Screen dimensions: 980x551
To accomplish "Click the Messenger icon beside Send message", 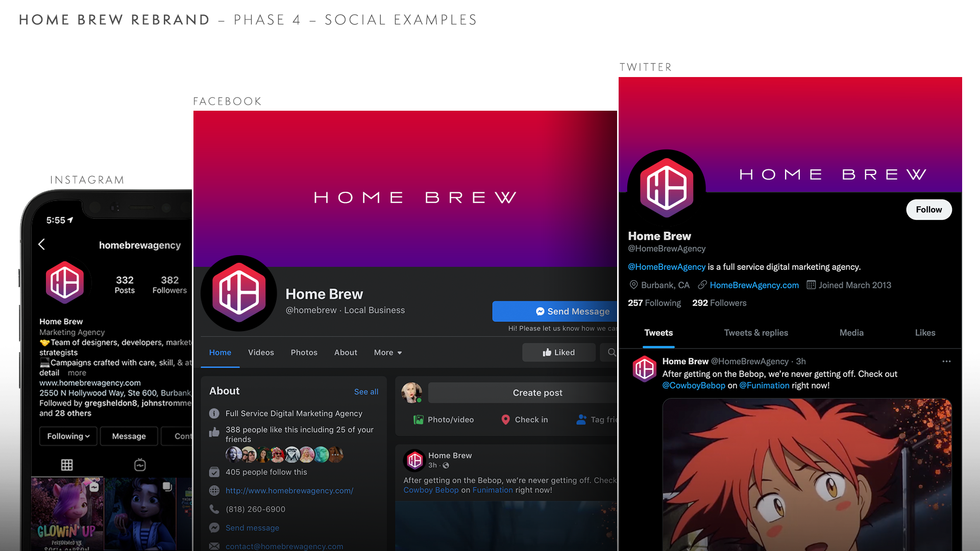I will coord(214,528).
